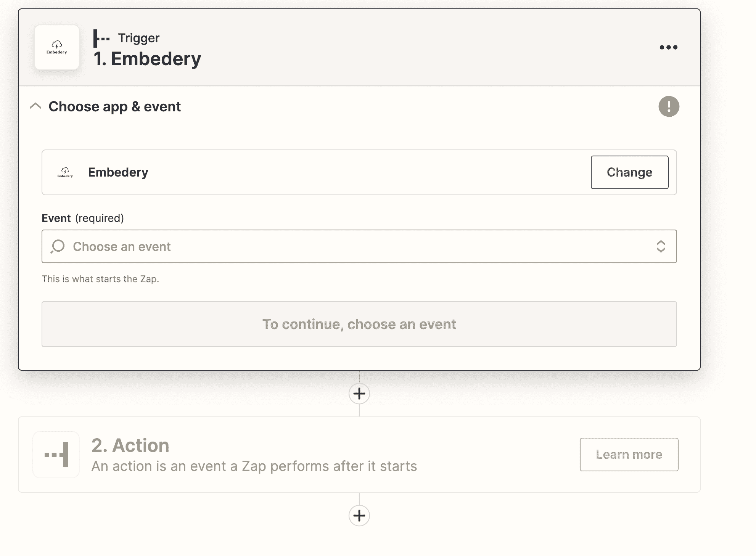Click Learn more on Action step
Screen dimensions: 756x556
click(x=629, y=455)
